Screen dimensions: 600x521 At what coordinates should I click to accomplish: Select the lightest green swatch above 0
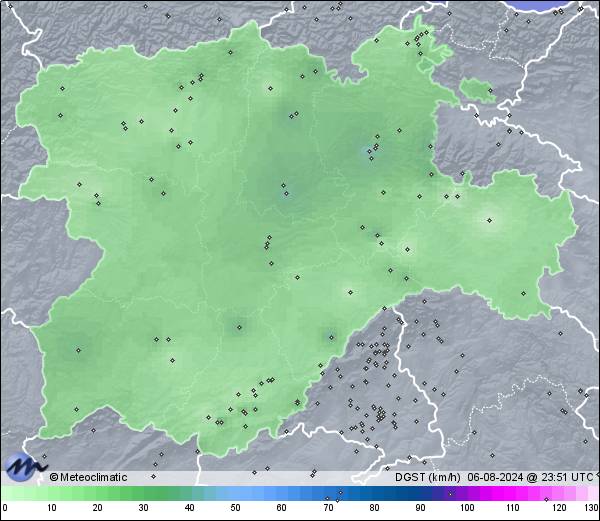point(6,493)
